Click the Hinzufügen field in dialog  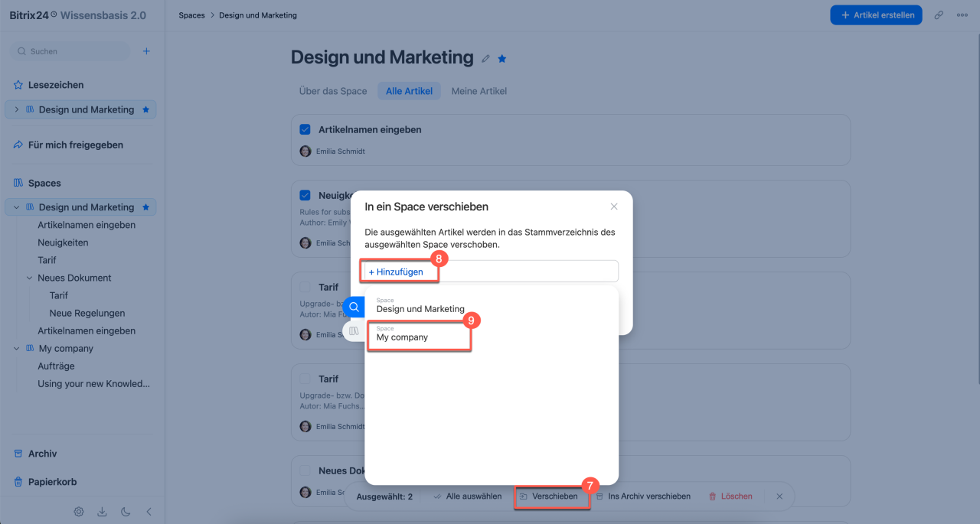tap(491, 272)
